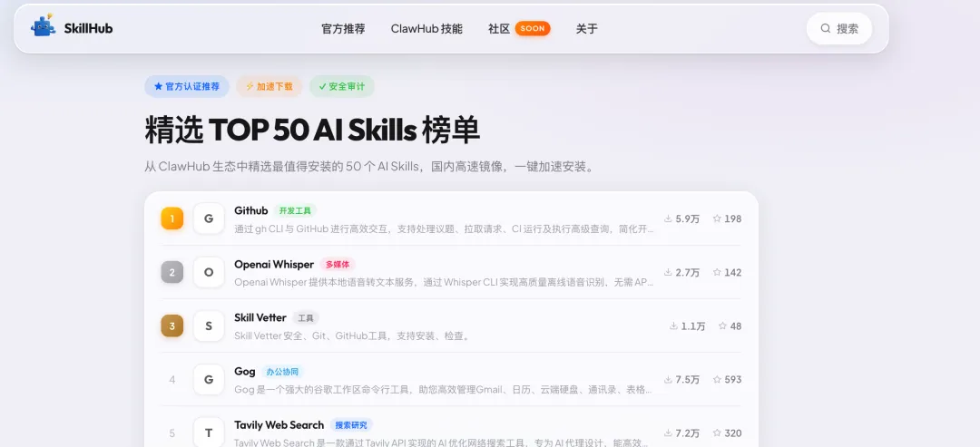The width and height of the screenshot is (980, 447).
Task: Click the 办公协同 tag on Gog
Action: click(282, 372)
